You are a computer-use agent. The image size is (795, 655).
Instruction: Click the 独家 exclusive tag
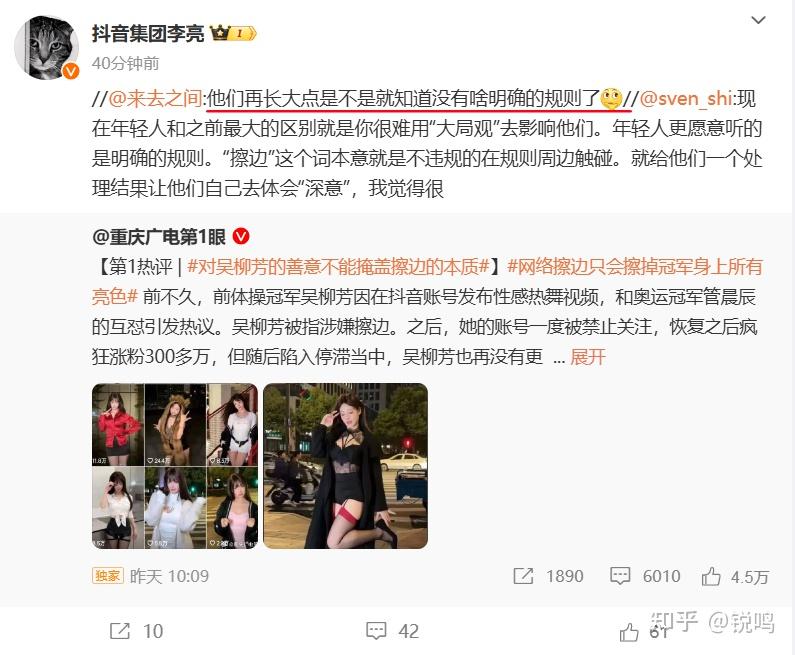click(107, 575)
